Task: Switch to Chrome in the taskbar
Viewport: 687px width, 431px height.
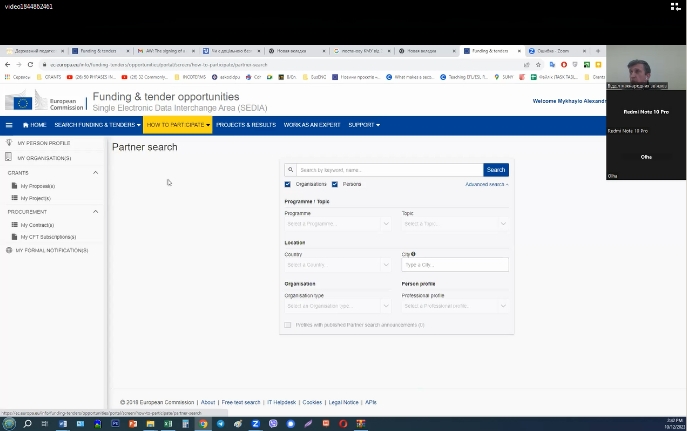Action: pos(203,424)
